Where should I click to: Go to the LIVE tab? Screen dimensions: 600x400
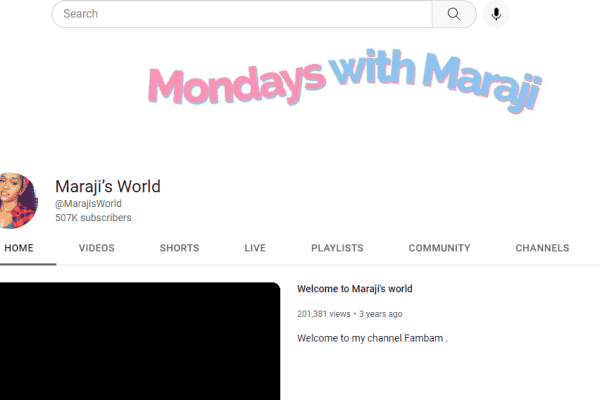[255, 248]
